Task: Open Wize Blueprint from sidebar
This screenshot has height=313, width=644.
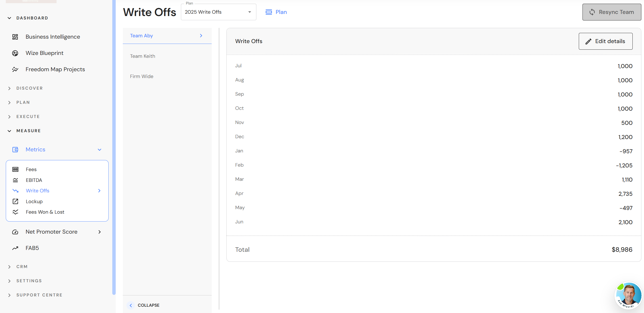Action: tap(44, 53)
